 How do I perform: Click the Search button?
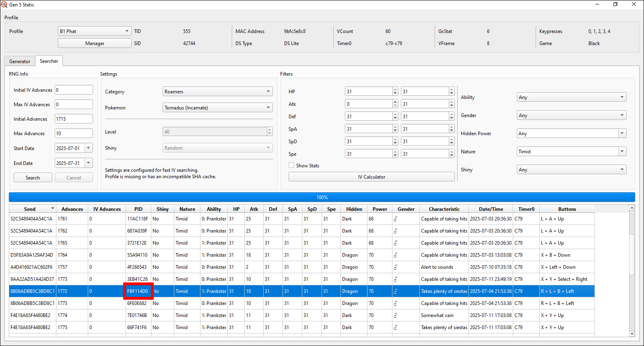pyautogui.click(x=33, y=177)
